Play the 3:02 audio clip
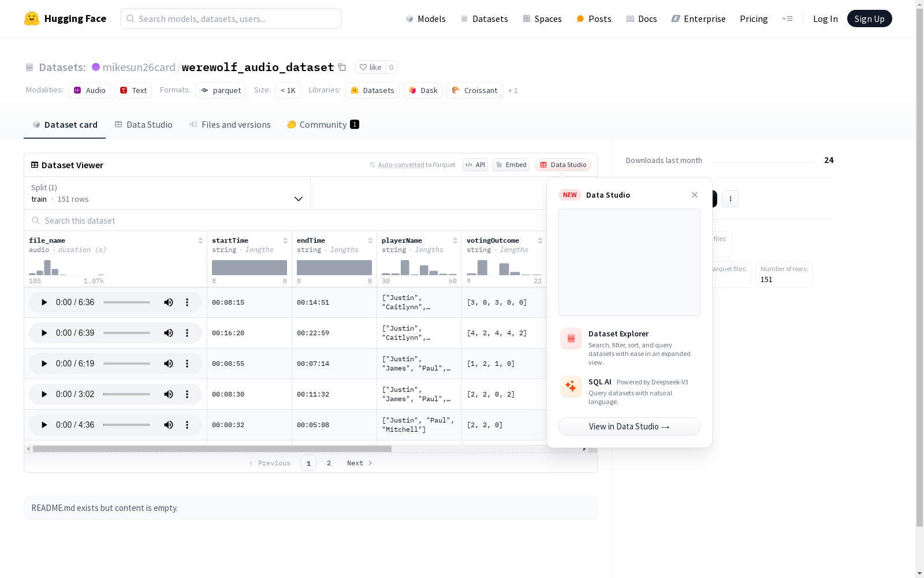The height and width of the screenshot is (578, 924). [x=44, y=394]
